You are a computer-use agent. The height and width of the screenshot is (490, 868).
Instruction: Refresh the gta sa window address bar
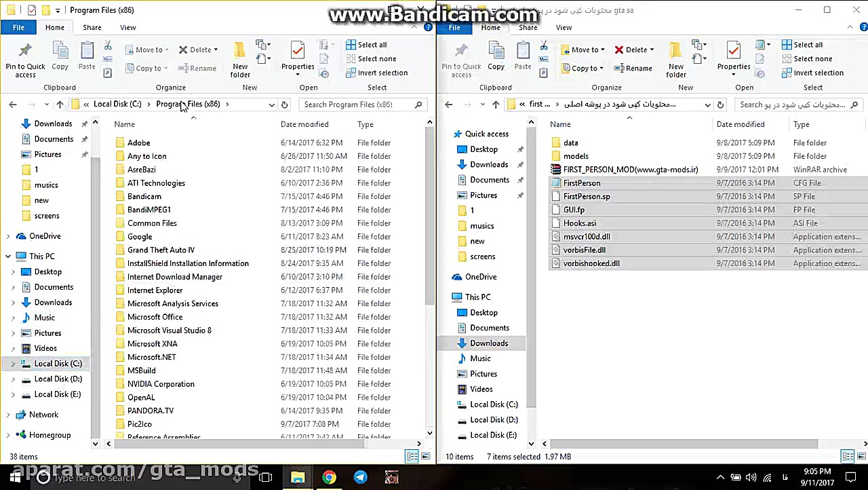click(x=721, y=105)
